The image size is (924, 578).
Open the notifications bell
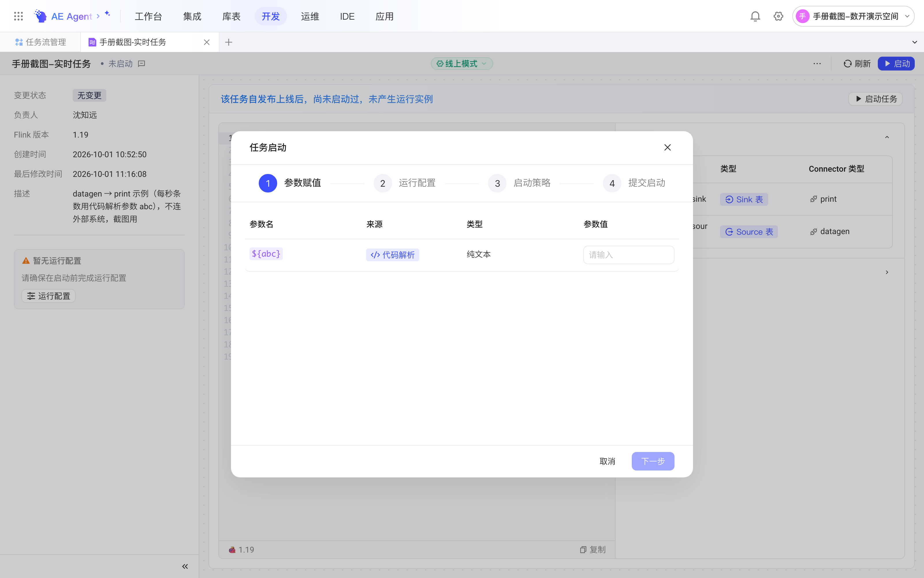click(x=755, y=16)
